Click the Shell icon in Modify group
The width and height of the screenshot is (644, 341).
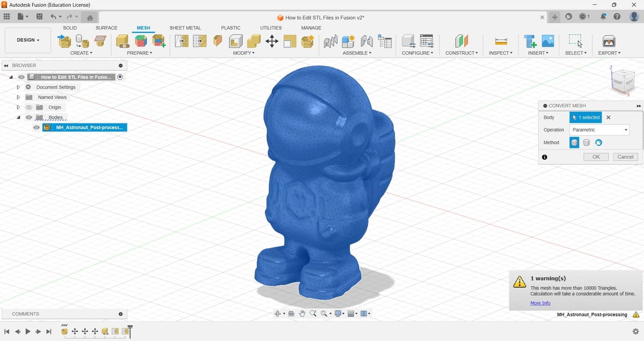[x=236, y=41]
